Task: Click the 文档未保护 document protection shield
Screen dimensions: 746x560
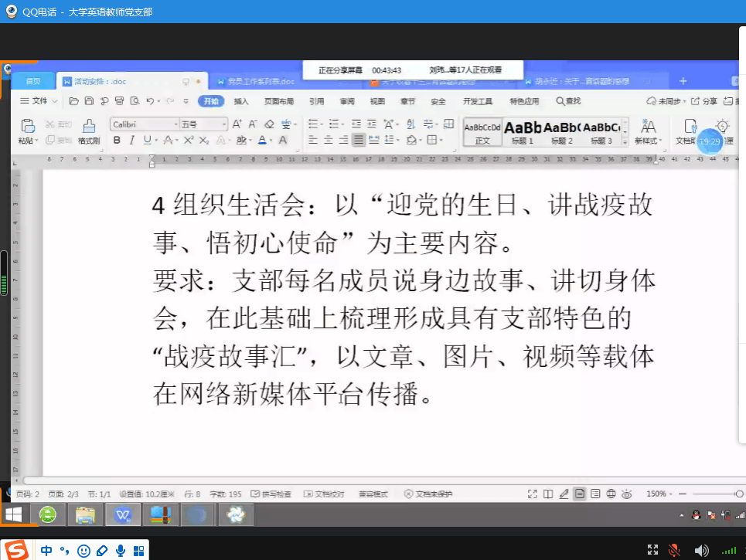Action: 428,494
